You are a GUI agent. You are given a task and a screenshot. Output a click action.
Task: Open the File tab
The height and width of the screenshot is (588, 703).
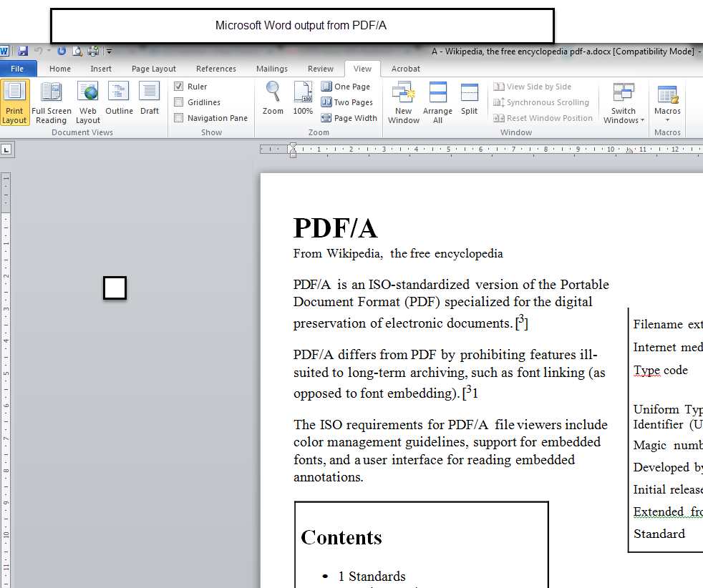tap(17, 69)
